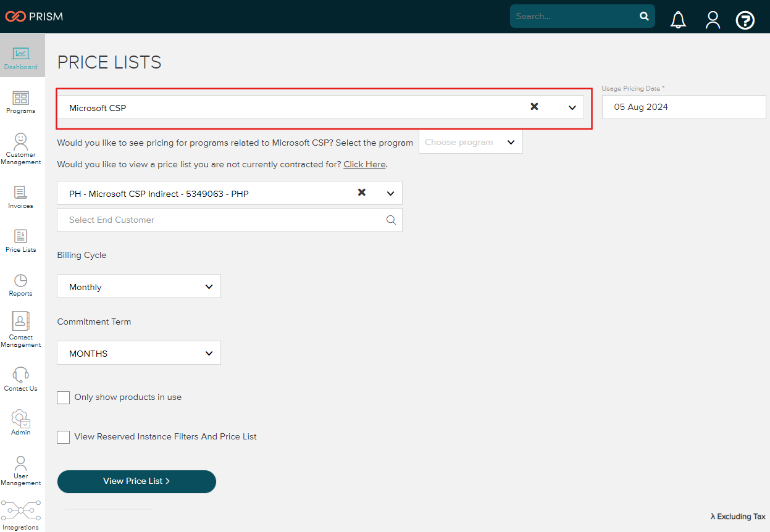The width and height of the screenshot is (770, 532).
Task: Open the MONTHS commitment term dropdown
Action: (139, 353)
